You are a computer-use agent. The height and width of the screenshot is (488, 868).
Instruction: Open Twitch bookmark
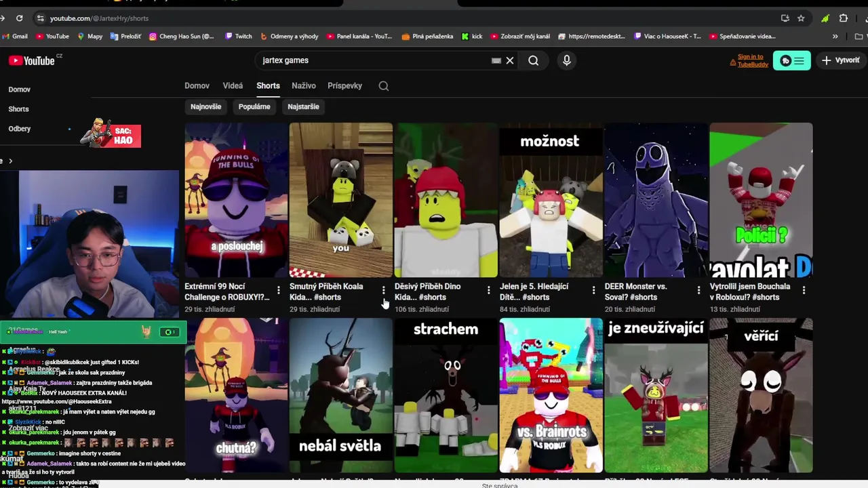point(239,37)
